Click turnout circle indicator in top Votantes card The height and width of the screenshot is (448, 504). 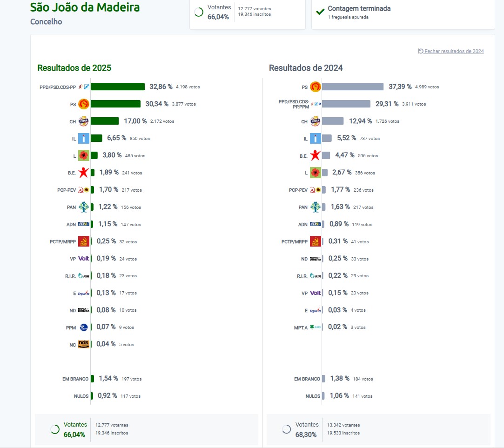(199, 12)
